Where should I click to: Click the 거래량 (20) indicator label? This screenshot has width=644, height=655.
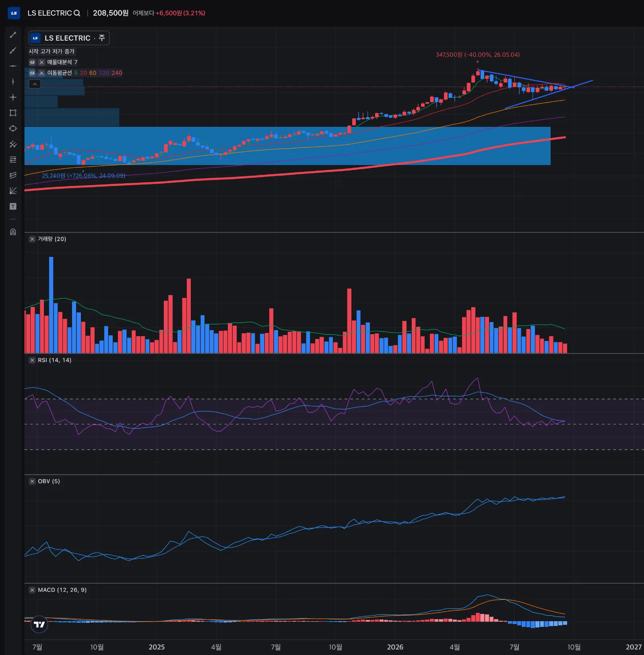coord(52,239)
